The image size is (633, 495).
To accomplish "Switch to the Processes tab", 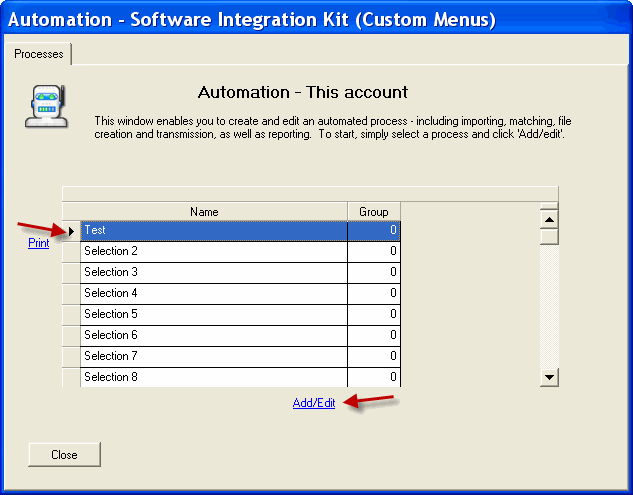I will [38, 54].
